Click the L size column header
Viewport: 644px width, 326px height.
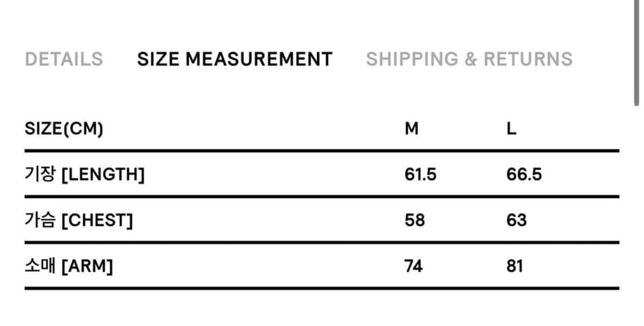point(511,129)
